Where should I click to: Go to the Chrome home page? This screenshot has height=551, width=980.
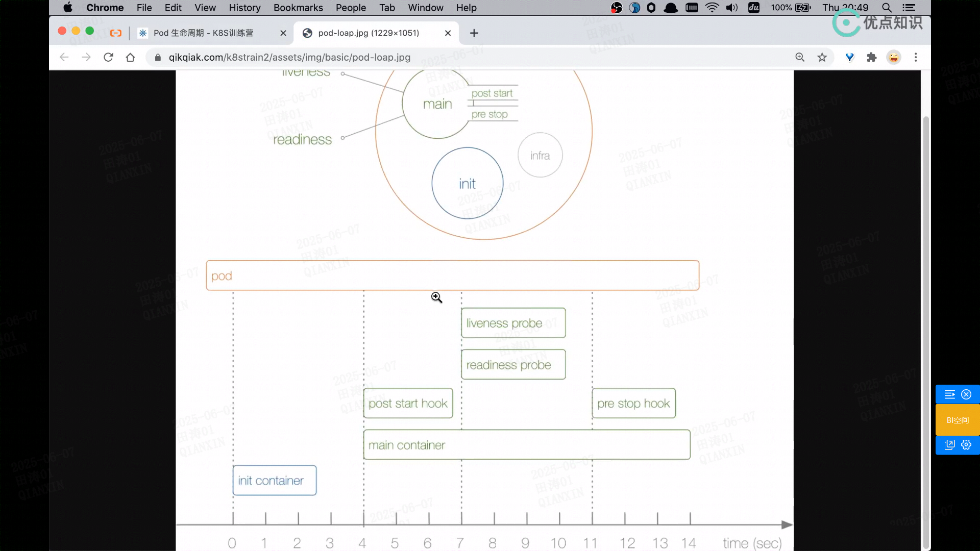(x=130, y=57)
